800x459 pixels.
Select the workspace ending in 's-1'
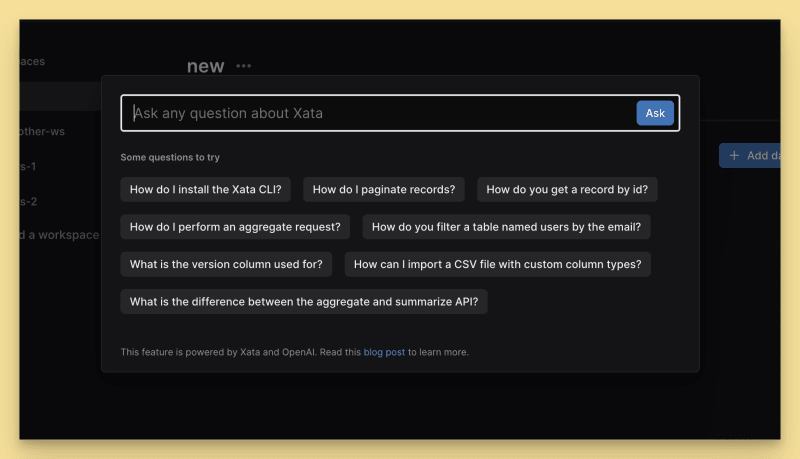coord(28,166)
